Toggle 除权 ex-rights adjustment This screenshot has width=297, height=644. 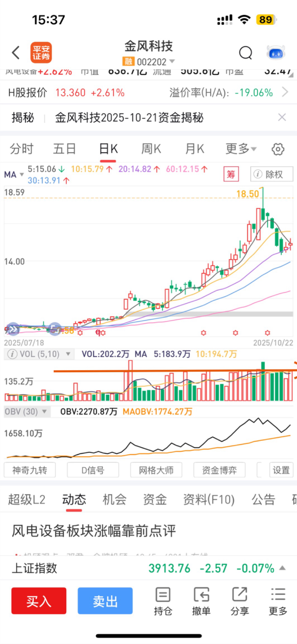pyautogui.click(x=271, y=174)
